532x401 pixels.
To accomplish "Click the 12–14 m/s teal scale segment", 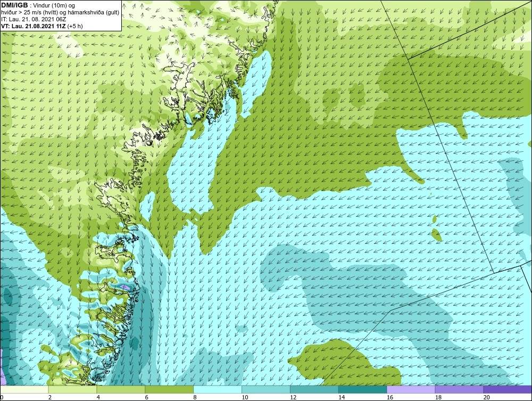I will [314, 389].
